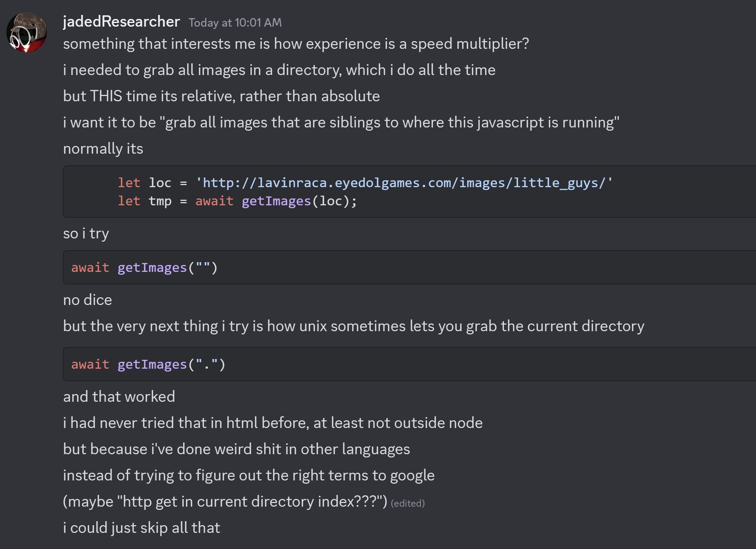Click the message about experience being a speed multiplier
The image size is (756, 549).
[296, 44]
